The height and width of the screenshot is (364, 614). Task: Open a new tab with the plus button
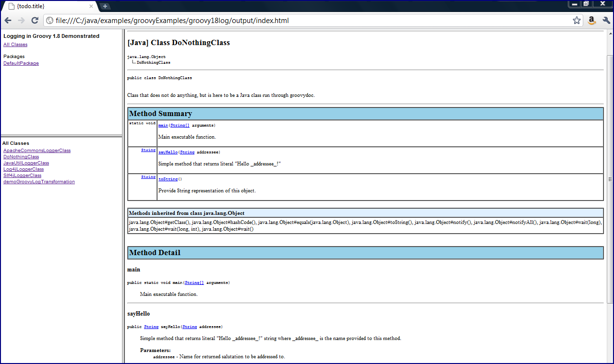click(105, 6)
